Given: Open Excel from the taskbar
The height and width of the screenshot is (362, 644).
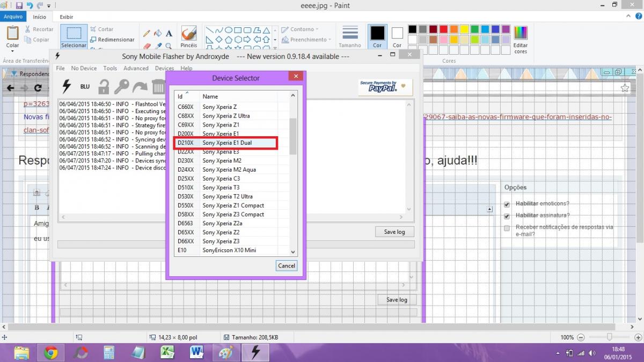Looking at the screenshot, I should coord(167,352).
